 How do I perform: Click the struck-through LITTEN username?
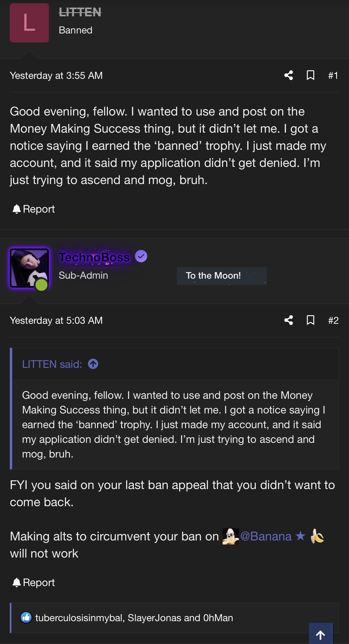[x=80, y=12]
